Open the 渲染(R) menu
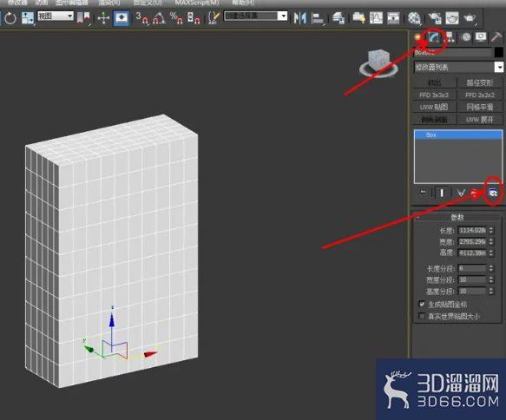Viewport: 506px width, 420px height. [x=108, y=3]
